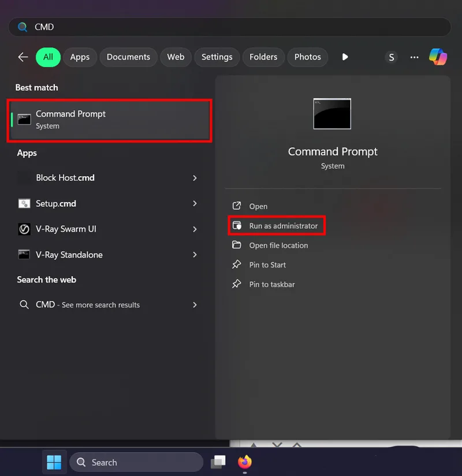Select the All filter tab

pos(48,57)
